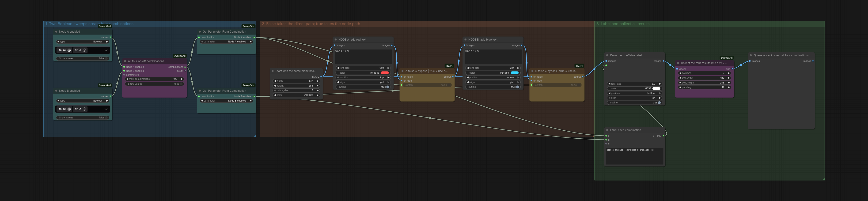Open the parameter combo showing Node B enabled
868x201 pixels.
tap(226, 101)
